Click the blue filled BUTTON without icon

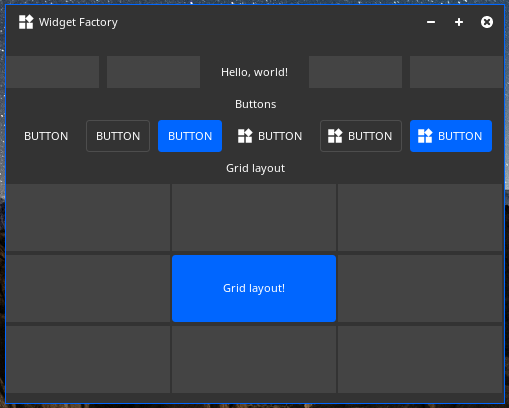190,136
